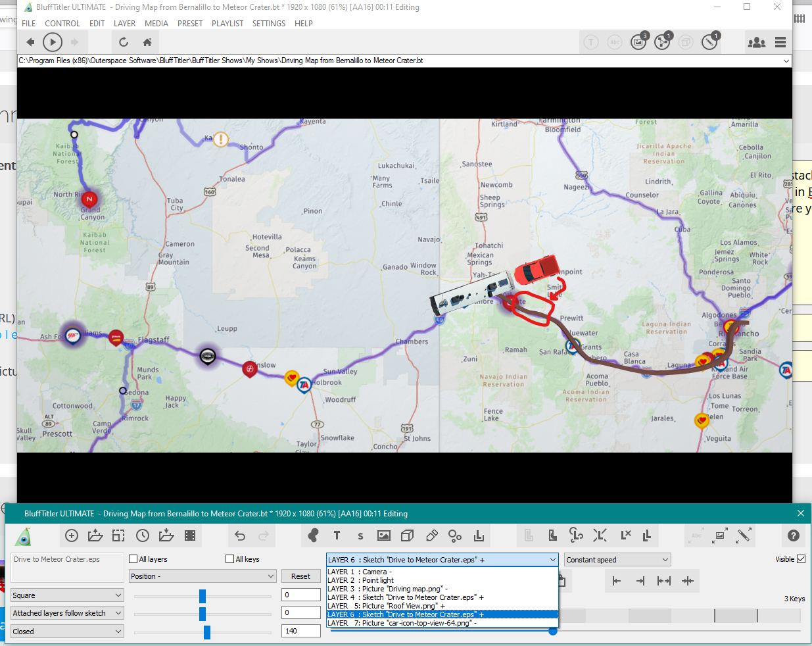Open the EDIT menu
812x646 pixels.
click(x=97, y=24)
